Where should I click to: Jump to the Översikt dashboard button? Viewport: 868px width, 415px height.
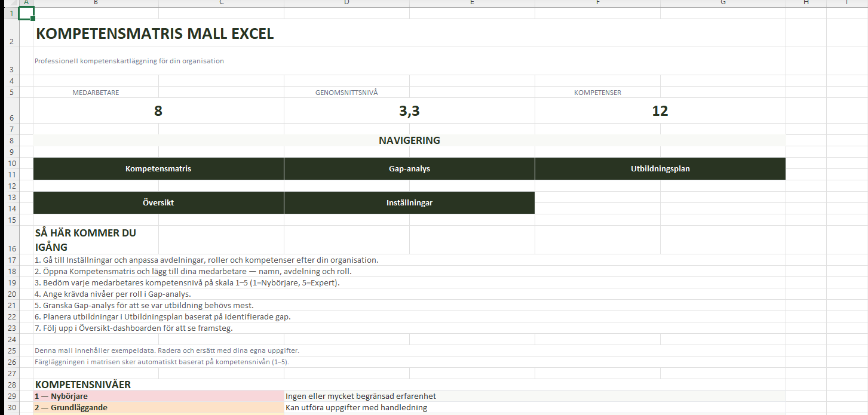(158, 203)
